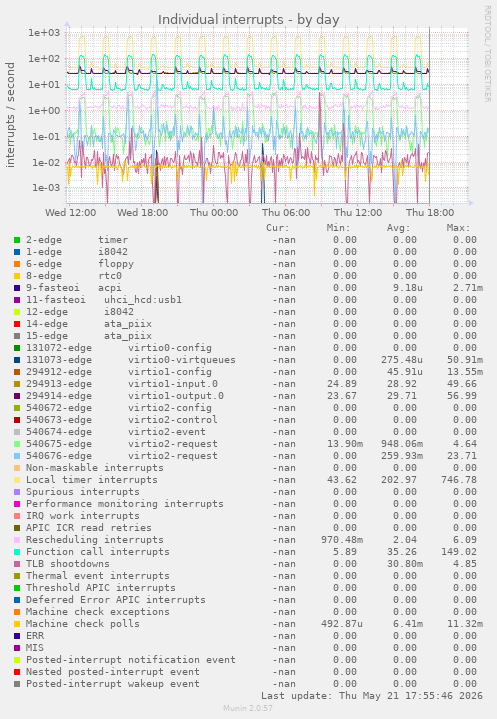Click the Max: column header
The height and width of the screenshot is (719, 497).
(458, 228)
